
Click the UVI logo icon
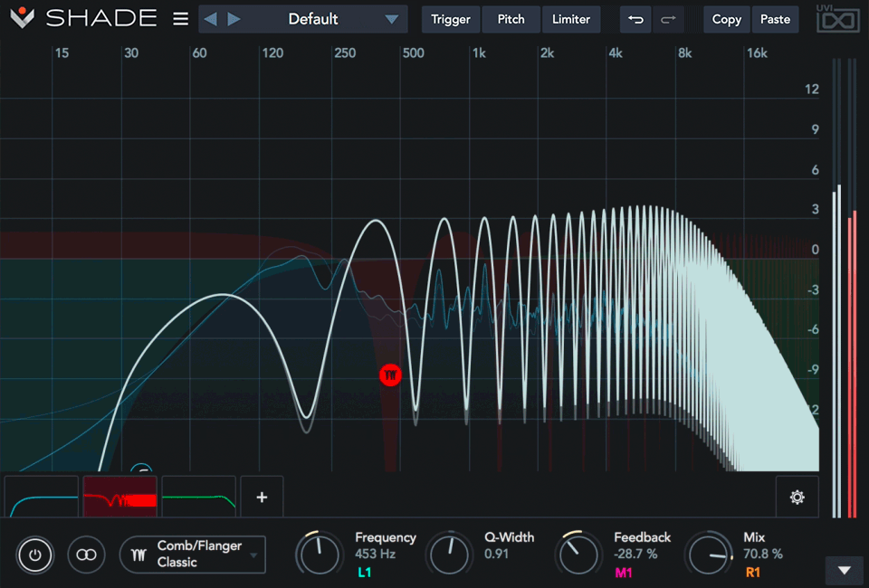[x=836, y=19]
